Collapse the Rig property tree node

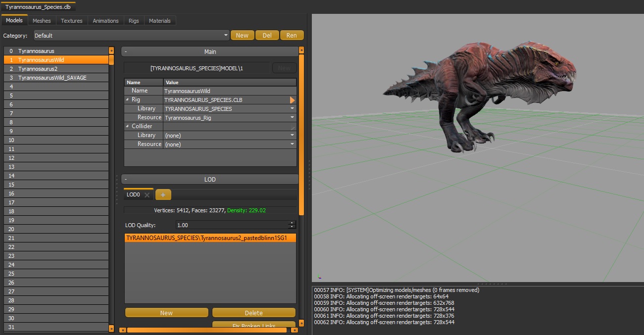click(x=127, y=100)
